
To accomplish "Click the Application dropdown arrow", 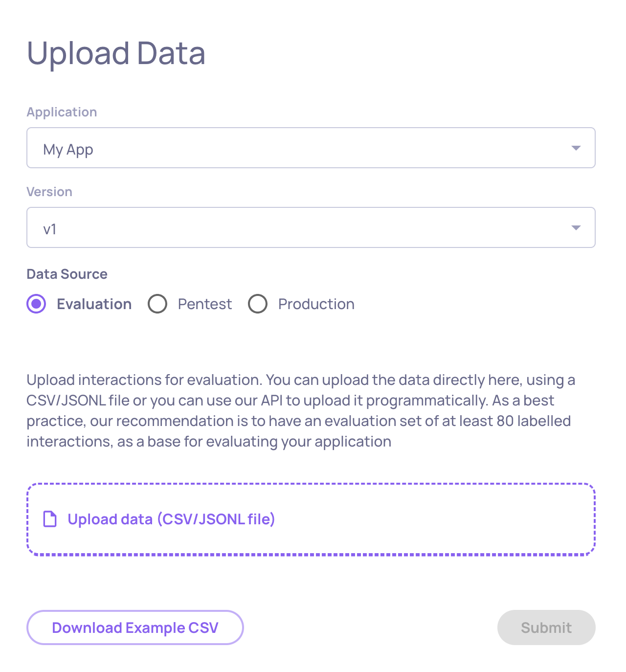I will pyautogui.click(x=576, y=148).
